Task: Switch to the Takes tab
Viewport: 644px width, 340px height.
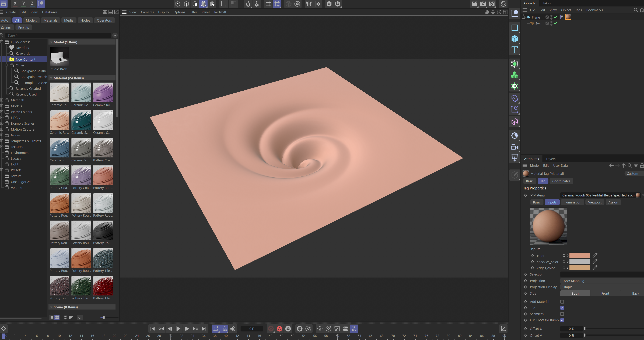Action: 547,3
